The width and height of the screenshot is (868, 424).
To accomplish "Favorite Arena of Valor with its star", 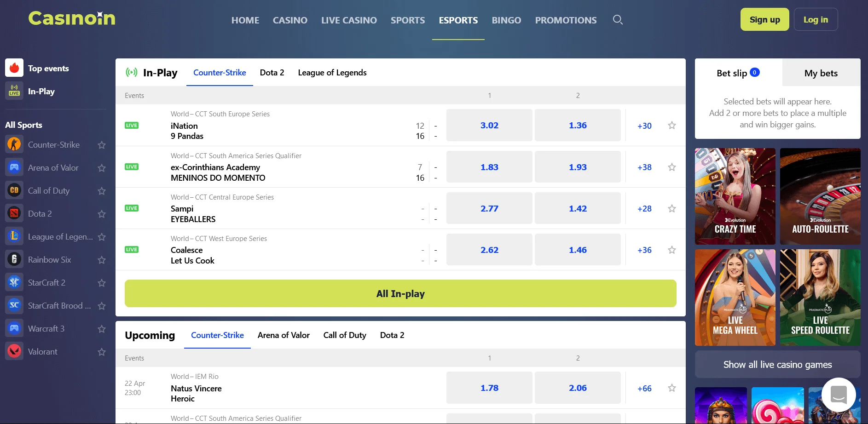I will pyautogui.click(x=102, y=168).
